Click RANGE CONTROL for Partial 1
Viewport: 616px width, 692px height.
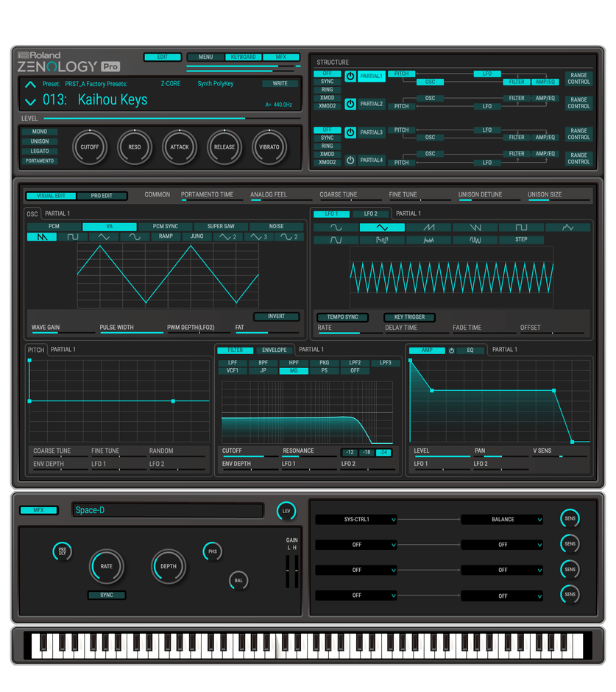click(x=578, y=80)
